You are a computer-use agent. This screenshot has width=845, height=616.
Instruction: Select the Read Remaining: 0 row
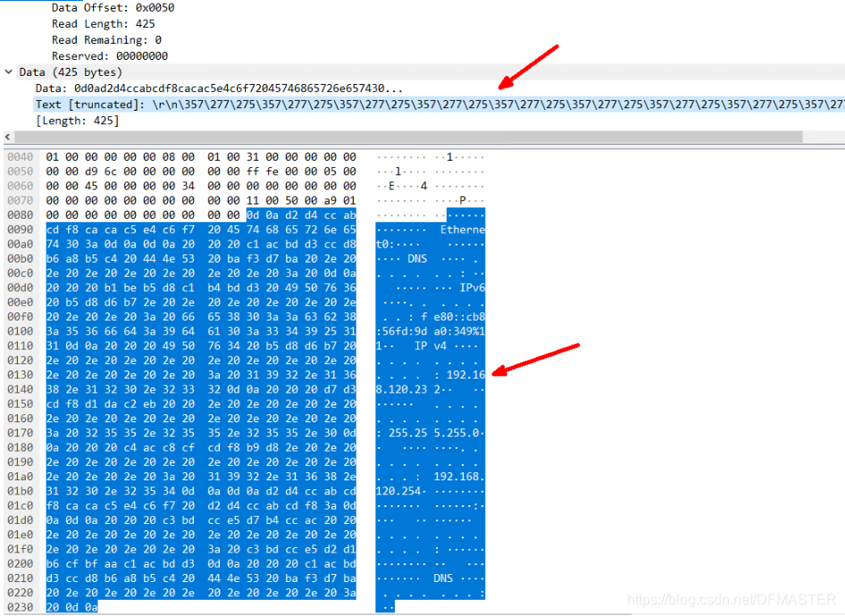point(106,40)
